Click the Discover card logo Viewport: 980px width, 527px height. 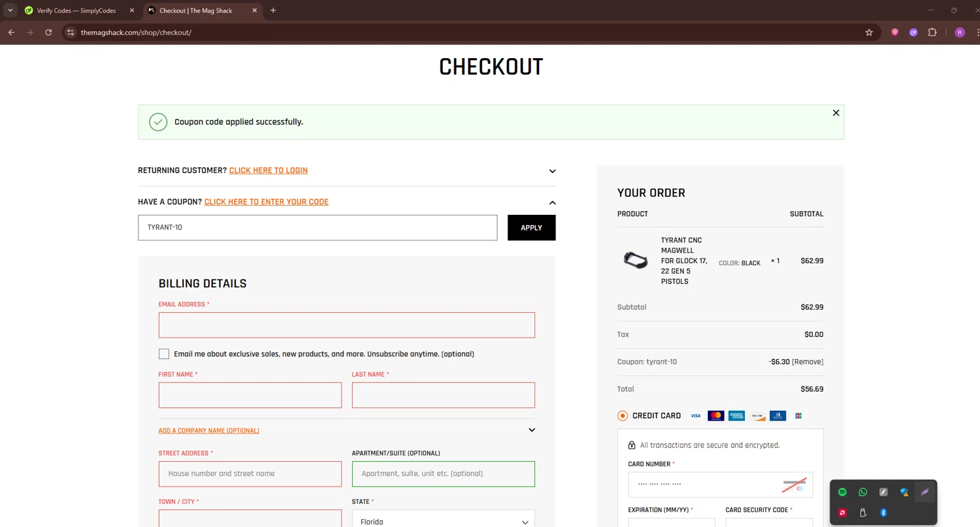[757, 415]
